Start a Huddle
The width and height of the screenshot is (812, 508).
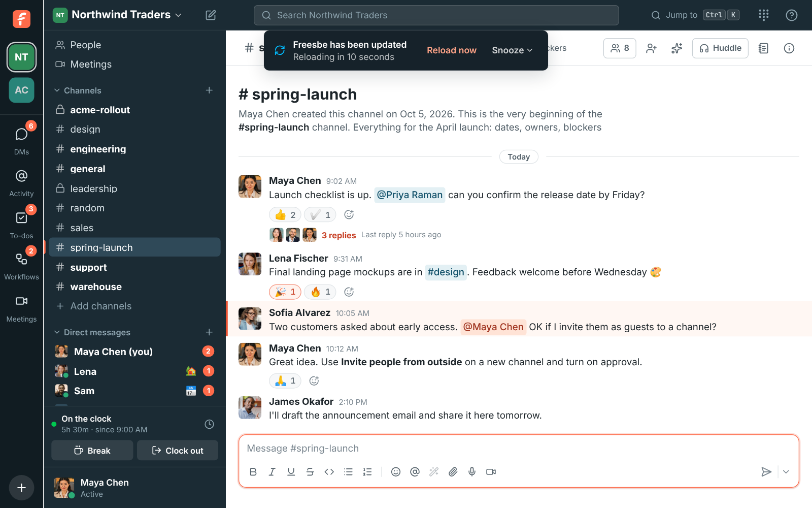(x=720, y=48)
